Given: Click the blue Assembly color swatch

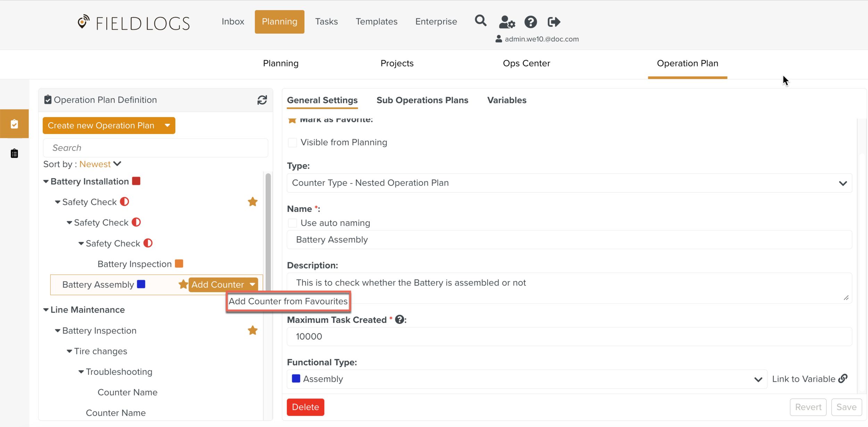Looking at the screenshot, I should click(296, 378).
